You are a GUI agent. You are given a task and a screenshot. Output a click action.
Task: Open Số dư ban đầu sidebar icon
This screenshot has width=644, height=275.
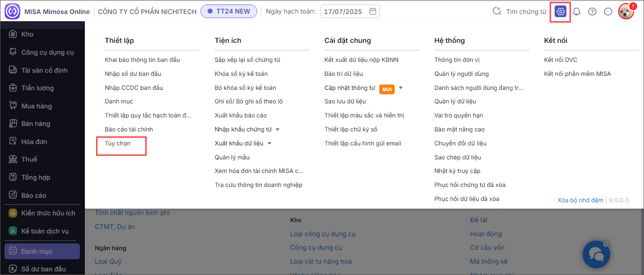13,269
